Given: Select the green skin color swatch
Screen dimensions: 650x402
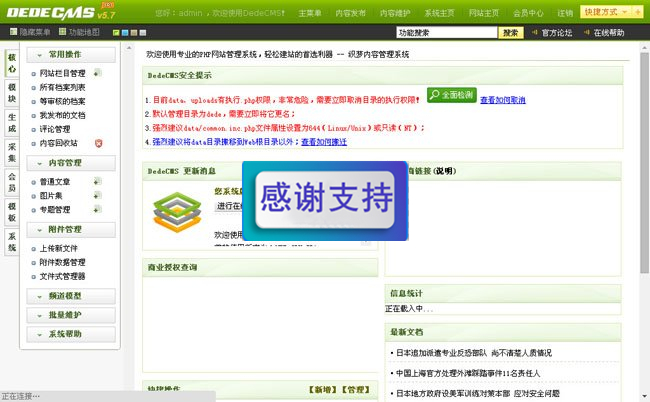Looking at the screenshot, I should pyautogui.click(x=116, y=32).
